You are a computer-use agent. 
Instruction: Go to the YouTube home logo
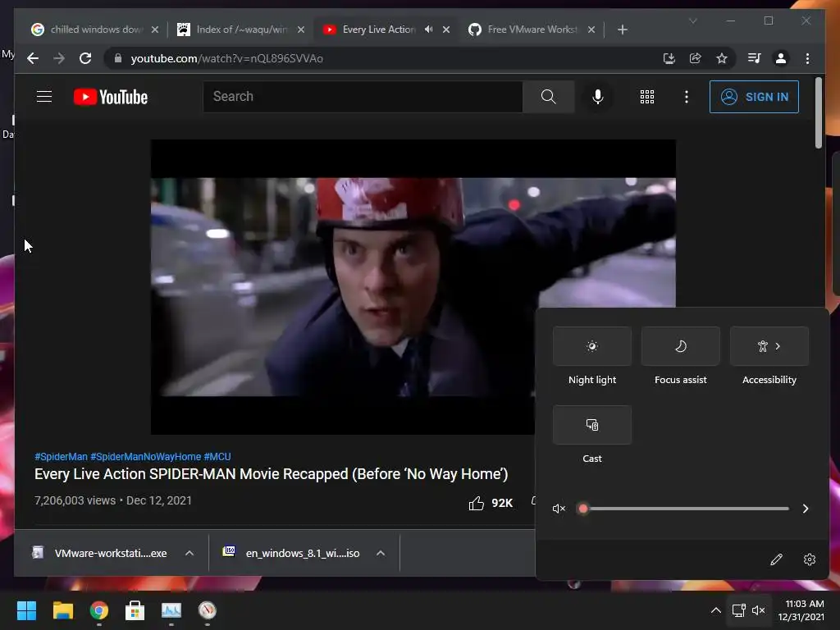coord(111,97)
